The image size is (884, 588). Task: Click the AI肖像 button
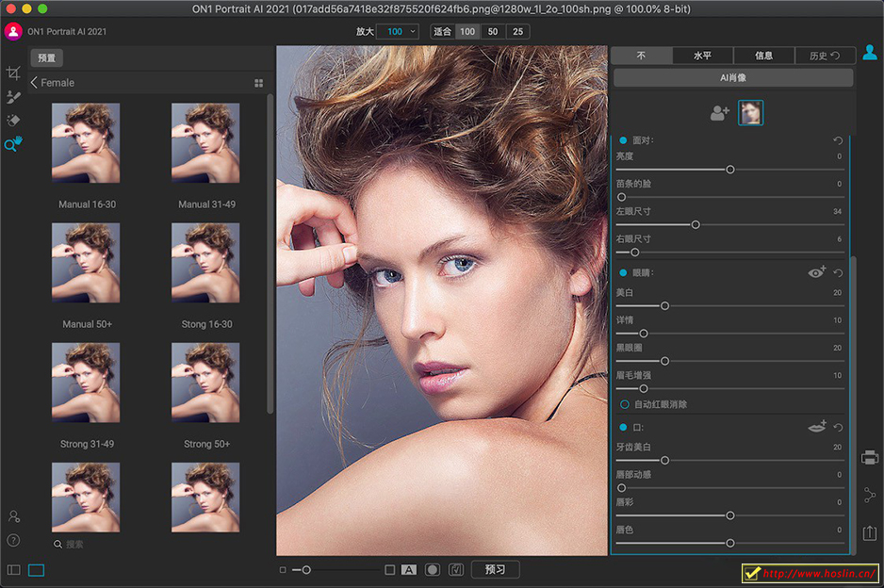tap(732, 77)
